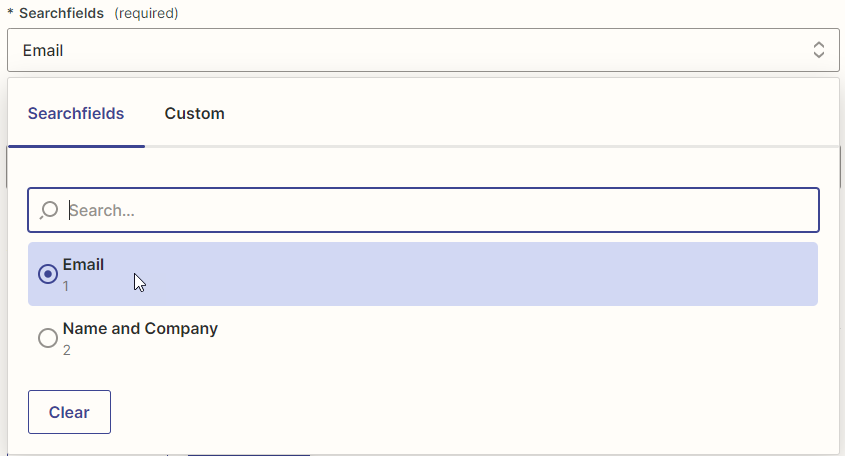This screenshot has height=456, width=845.
Task: Open the Searchfields Email dropdown
Action: (x=423, y=50)
